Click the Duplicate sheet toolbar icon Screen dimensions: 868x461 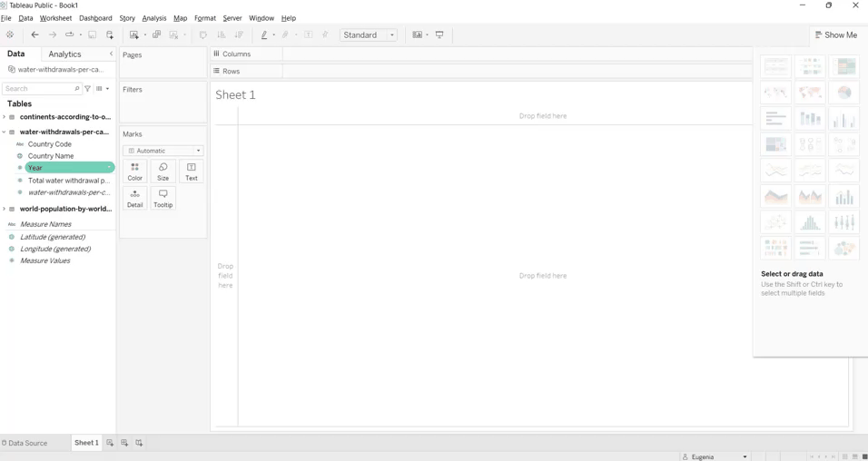pyautogui.click(x=157, y=34)
